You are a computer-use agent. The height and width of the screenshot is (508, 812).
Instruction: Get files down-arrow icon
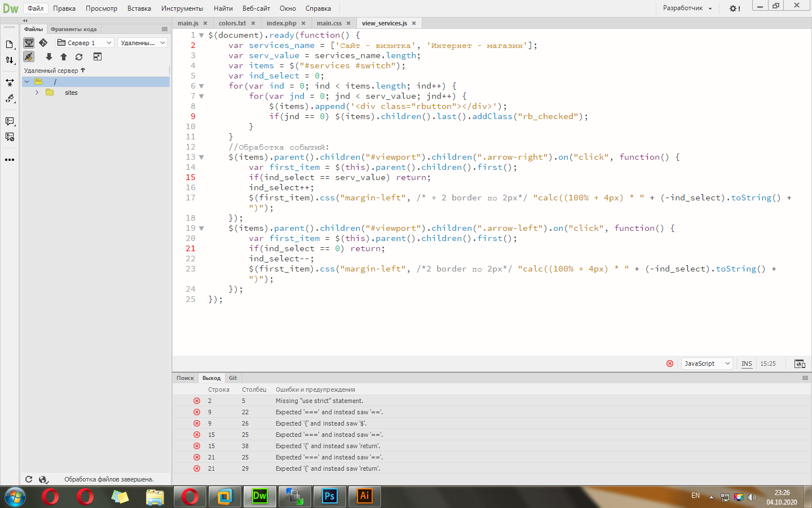49,57
